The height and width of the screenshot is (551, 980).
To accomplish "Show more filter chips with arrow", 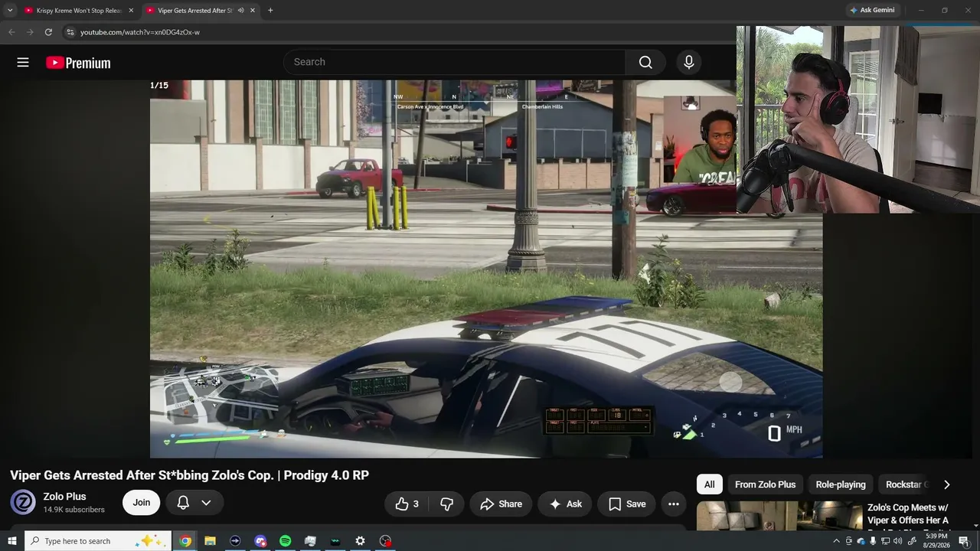I will 946,484.
